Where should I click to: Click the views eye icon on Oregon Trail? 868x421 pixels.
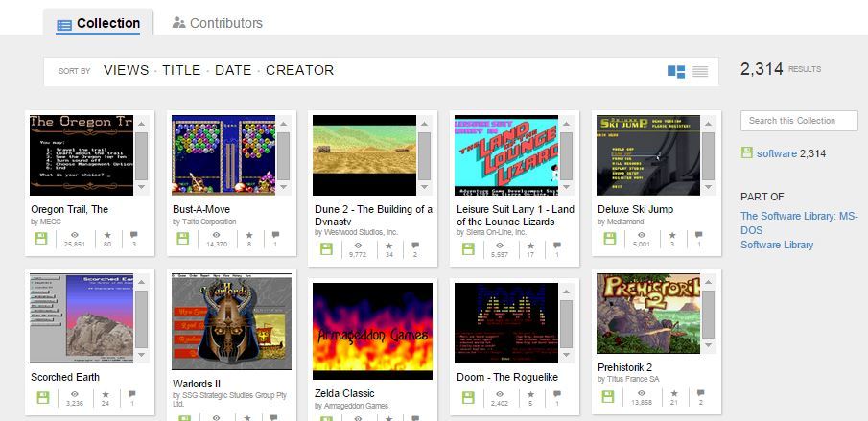point(74,235)
